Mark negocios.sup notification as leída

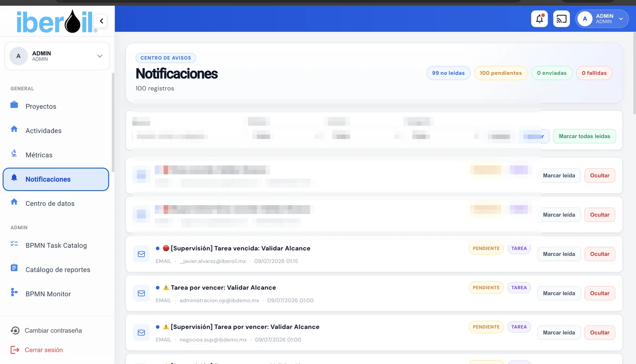559,333
